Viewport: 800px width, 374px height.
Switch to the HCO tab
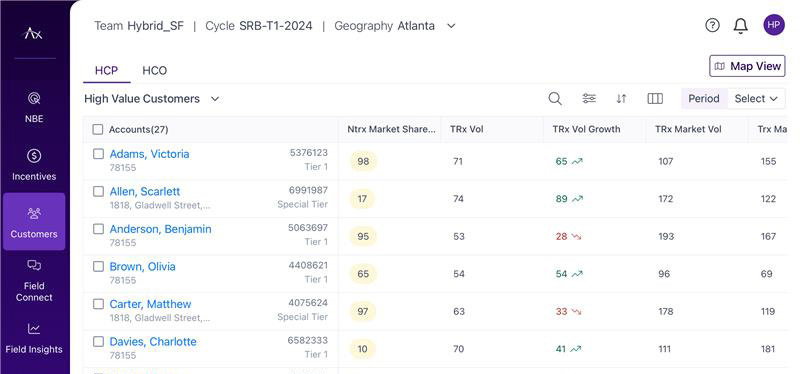[x=155, y=70]
